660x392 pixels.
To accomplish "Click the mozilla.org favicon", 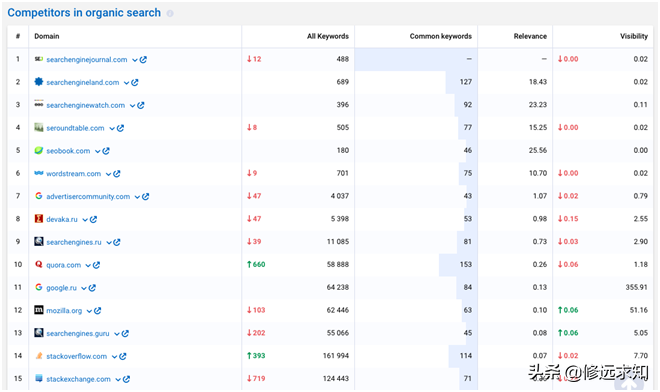I will pyautogui.click(x=39, y=310).
